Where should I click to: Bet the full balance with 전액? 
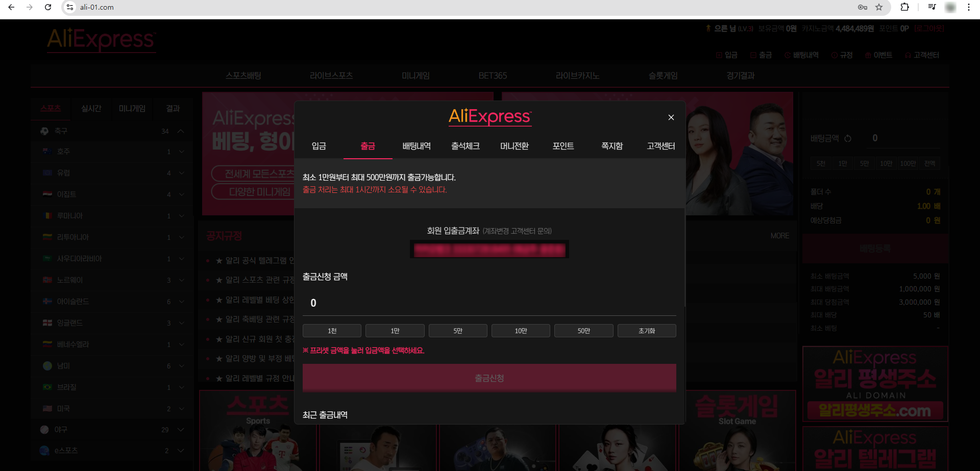click(930, 163)
